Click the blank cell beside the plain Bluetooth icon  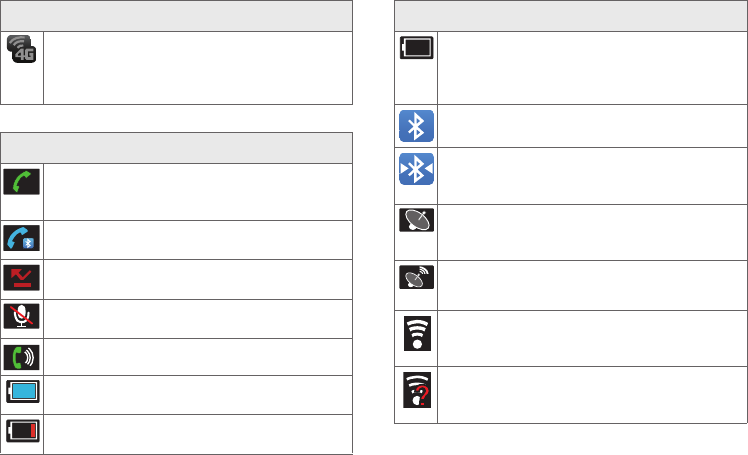pyautogui.click(x=592, y=126)
